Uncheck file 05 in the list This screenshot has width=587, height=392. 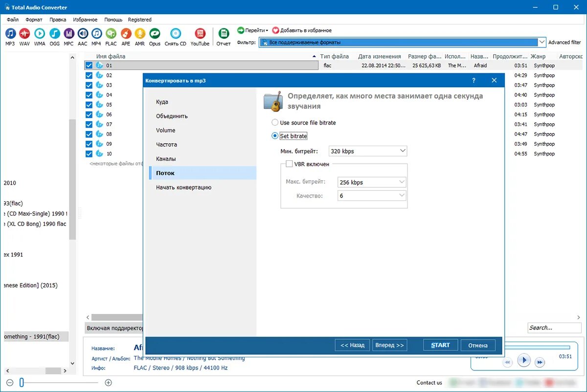(89, 105)
